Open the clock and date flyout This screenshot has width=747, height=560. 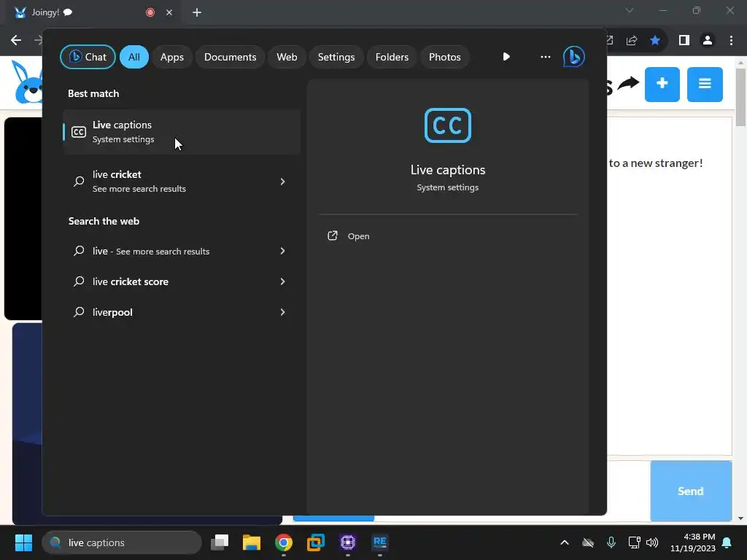coord(693,542)
